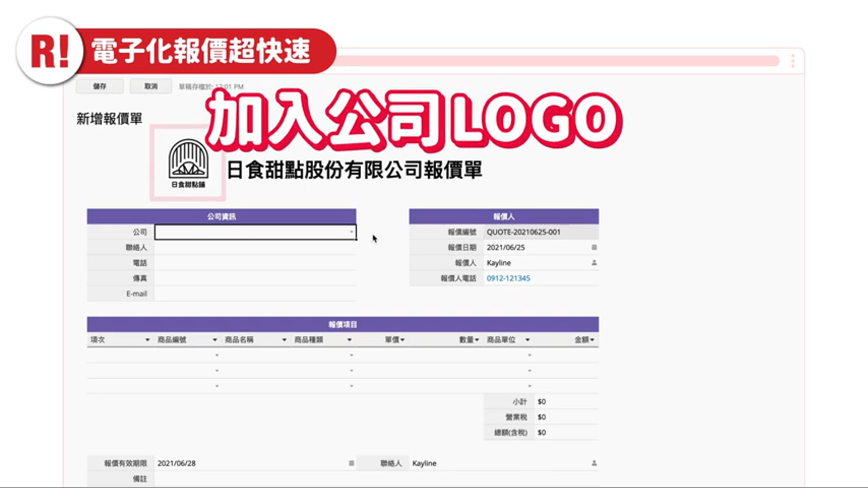This screenshot has height=488, width=868.
Task: Click person icon in bottom 聯絡人 field
Action: [594, 463]
